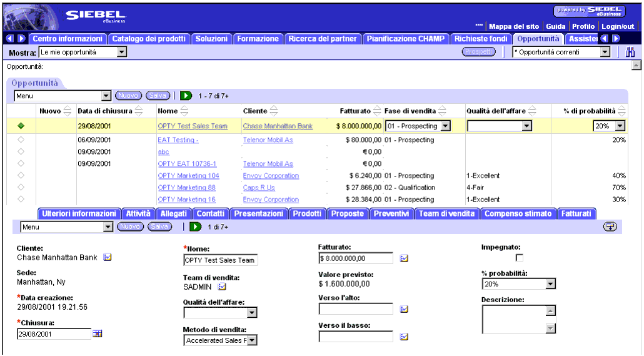Sort by the Nome column sort icon
This screenshot has height=356, width=644.
[184, 111]
